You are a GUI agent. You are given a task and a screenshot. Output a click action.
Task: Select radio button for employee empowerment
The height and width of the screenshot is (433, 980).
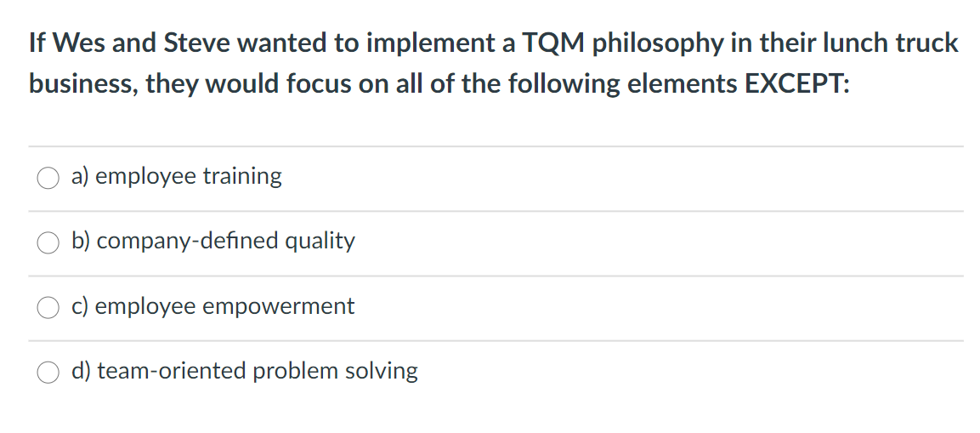click(47, 307)
